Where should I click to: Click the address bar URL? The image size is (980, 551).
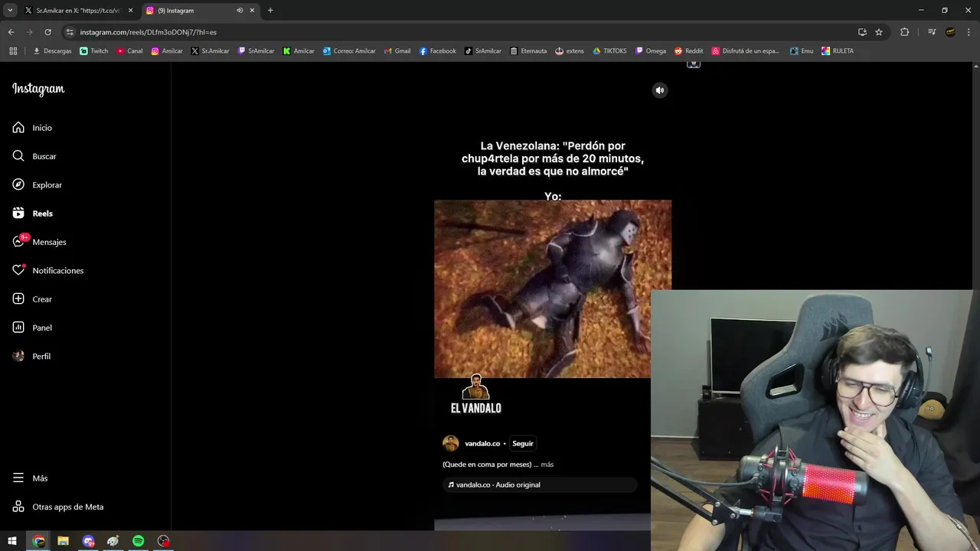pos(149,32)
